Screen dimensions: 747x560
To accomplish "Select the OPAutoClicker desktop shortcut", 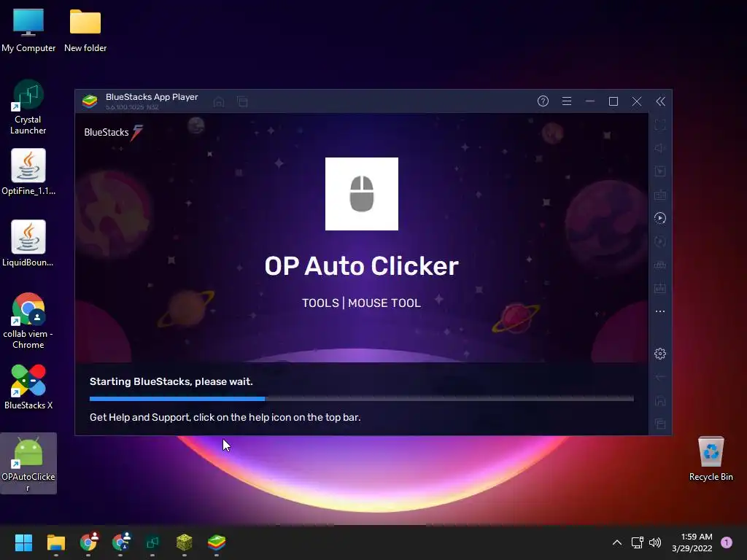I will [28, 463].
